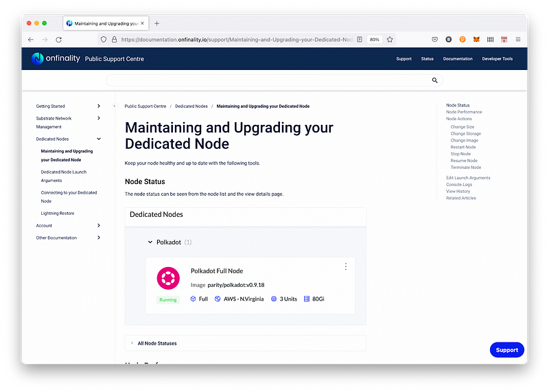Click the Public Support Centre breadcrumb
Screen dimensions: 549x392
coord(145,106)
